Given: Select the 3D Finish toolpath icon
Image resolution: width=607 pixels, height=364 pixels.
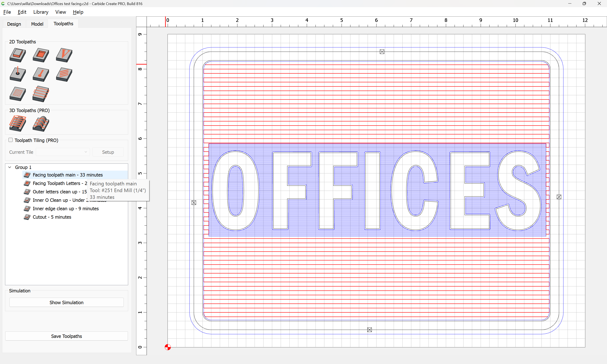Looking at the screenshot, I should tap(40, 123).
